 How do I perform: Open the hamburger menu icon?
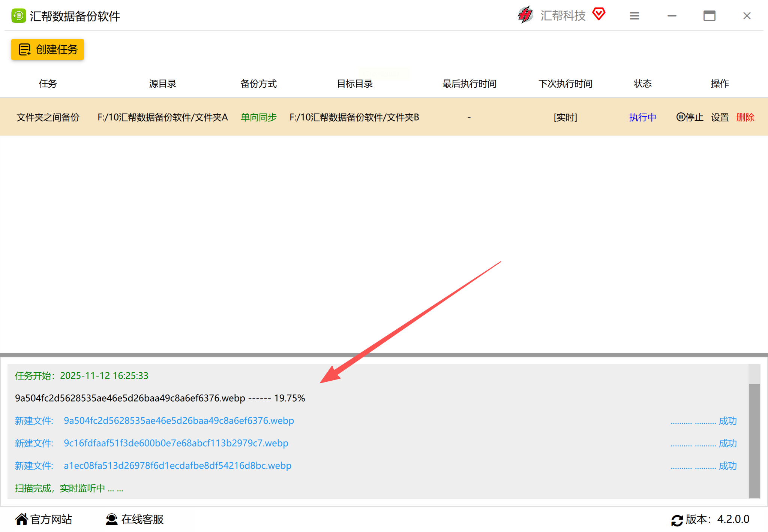pos(634,16)
